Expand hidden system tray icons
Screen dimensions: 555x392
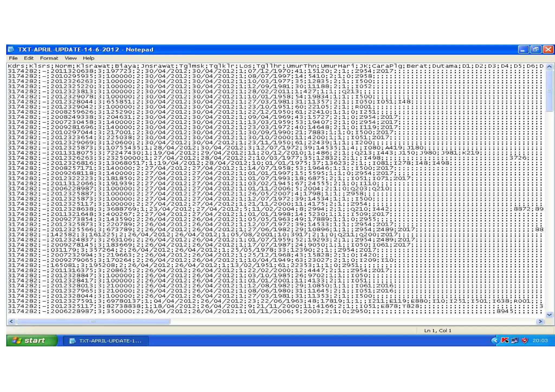[x=495, y=340]
